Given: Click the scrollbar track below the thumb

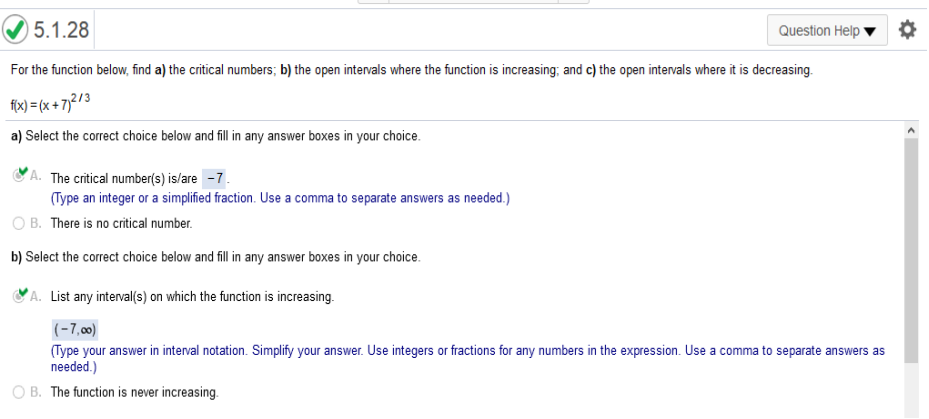Looking at the screenshot, I should 911,390.
